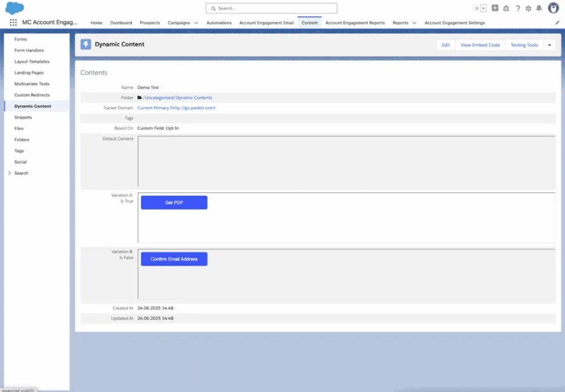Open the Current Primary tracker domain link
This screenshot has height=392, width=565.
176,107
